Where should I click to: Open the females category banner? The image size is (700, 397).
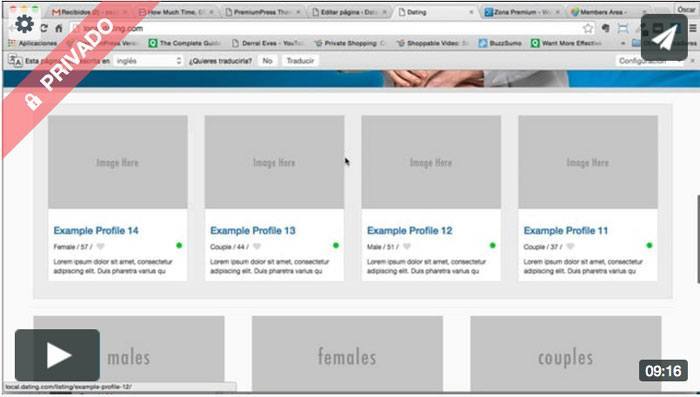click(347, 354)
